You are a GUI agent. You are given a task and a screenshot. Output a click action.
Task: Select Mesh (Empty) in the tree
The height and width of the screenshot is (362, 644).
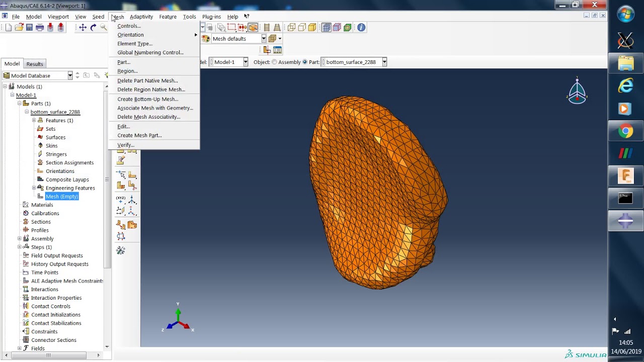tap(62, 197)
